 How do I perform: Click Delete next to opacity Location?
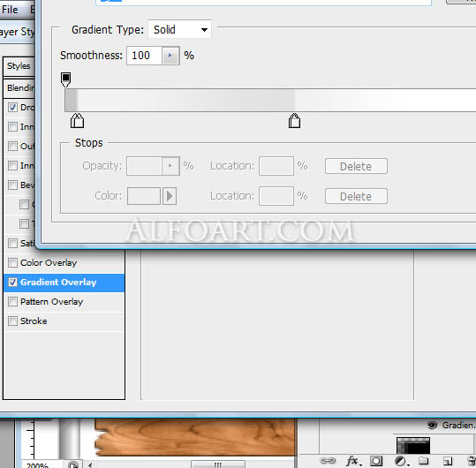point(356,166)
